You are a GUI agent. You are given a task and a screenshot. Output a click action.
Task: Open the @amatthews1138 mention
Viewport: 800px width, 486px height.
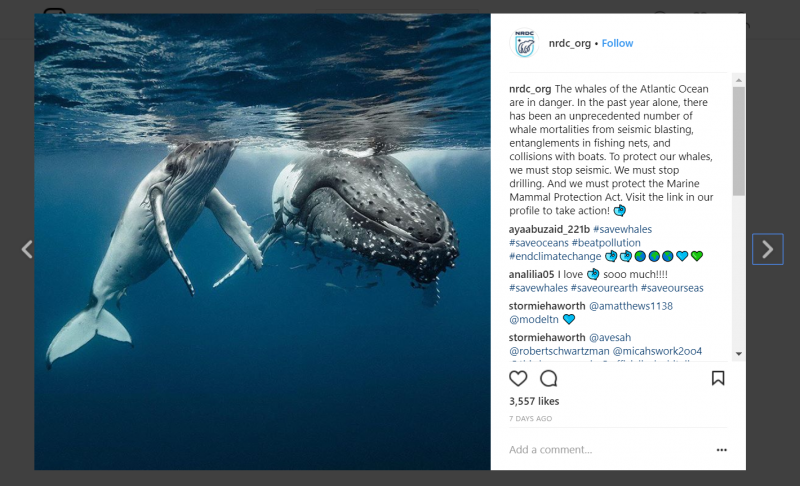631,306
